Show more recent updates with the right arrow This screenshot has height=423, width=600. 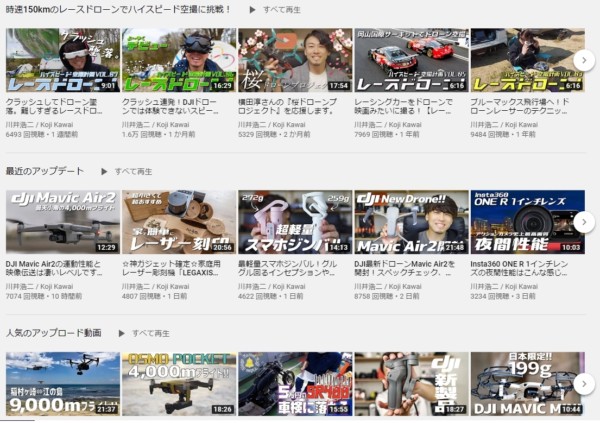[584, 221]
